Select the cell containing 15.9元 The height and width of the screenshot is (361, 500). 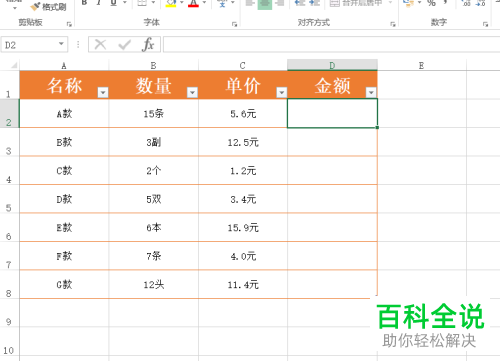pyautogui.click(x=243, y=228)
